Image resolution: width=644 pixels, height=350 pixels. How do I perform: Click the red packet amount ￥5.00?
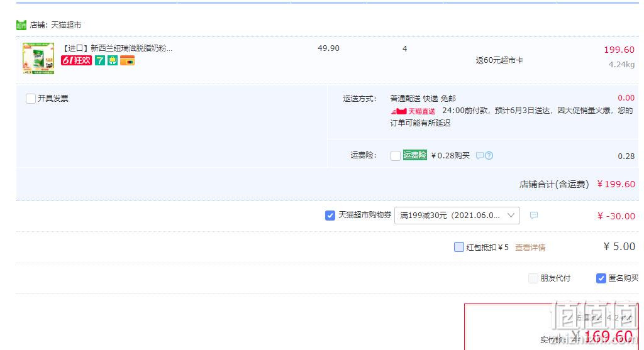click(619, 246)
